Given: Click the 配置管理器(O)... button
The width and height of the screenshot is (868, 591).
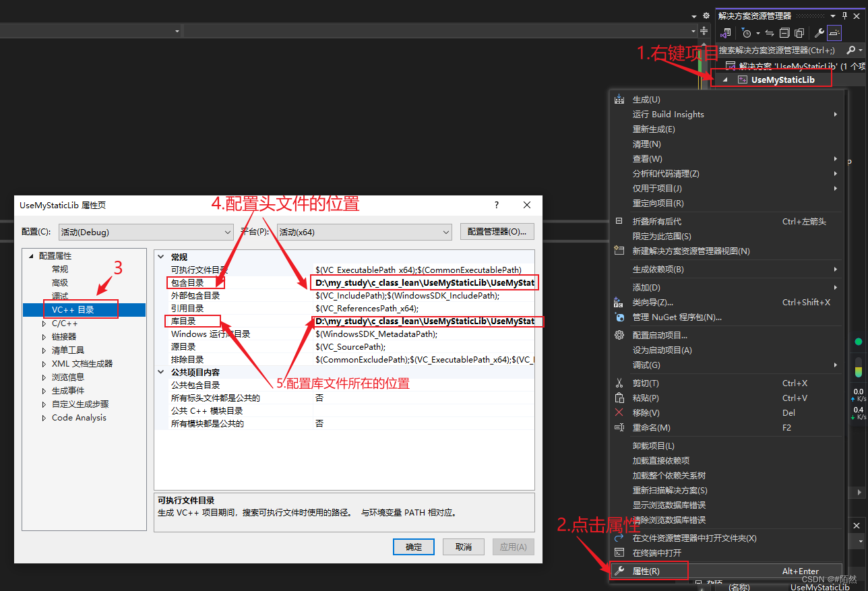Looking at the screenshot, I should tap(497, 232).
